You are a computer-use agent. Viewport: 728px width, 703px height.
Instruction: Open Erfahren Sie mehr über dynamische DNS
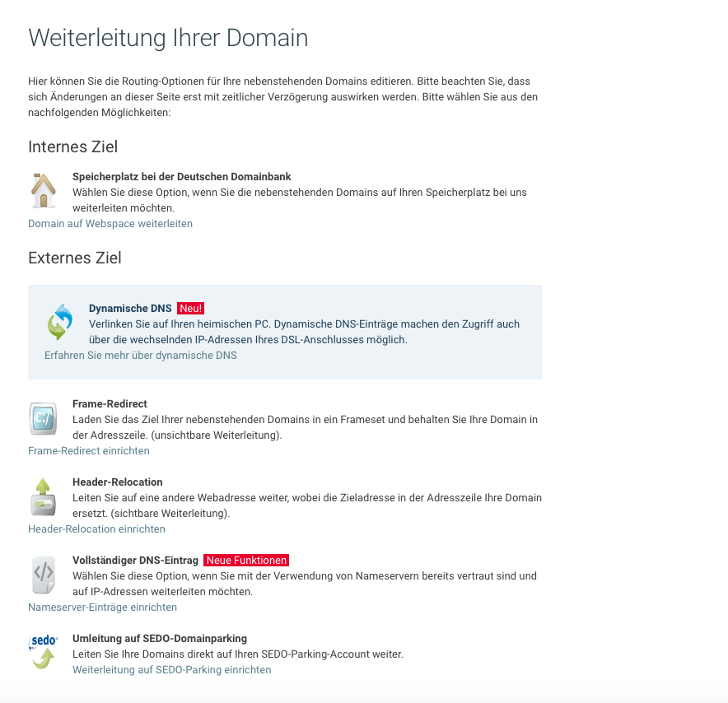(x=141, y=356)
